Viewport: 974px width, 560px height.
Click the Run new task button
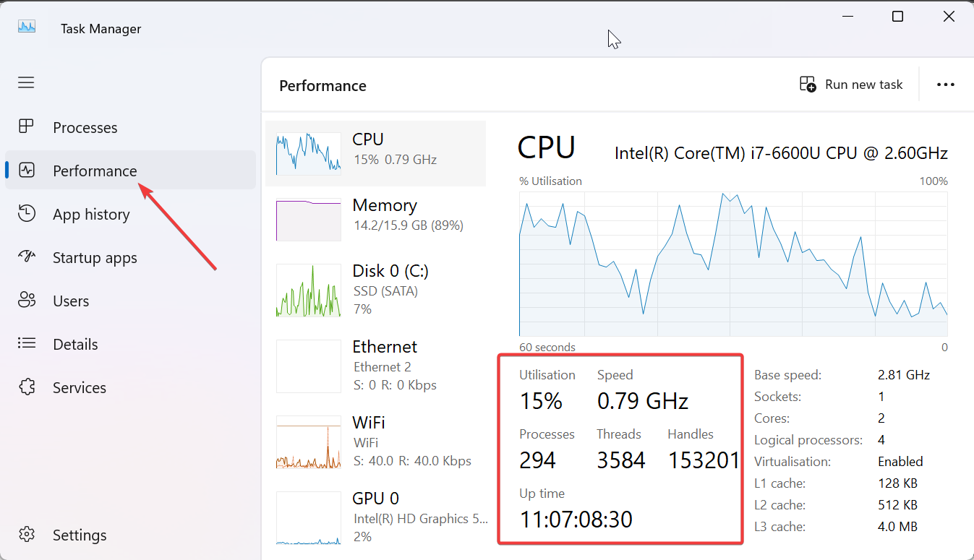851,85
